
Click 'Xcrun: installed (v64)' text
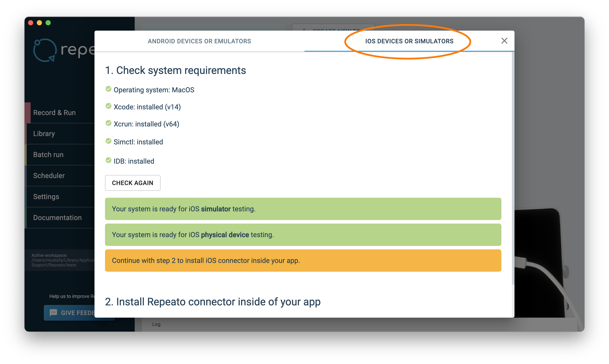146,124
